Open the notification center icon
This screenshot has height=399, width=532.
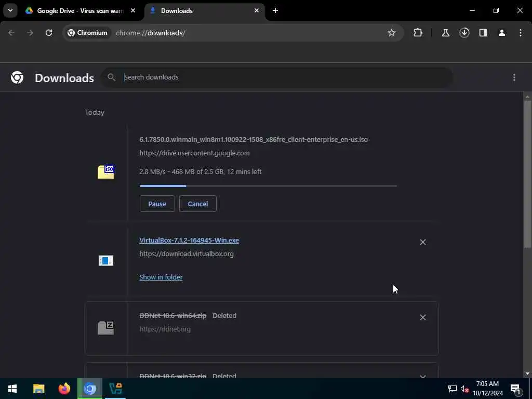pos(515,389)
